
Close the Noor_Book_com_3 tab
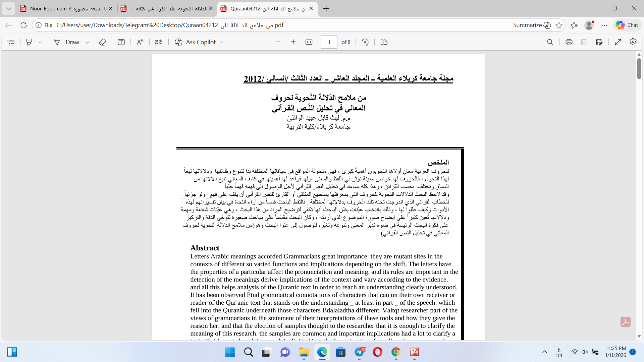(x=111, y=9)
